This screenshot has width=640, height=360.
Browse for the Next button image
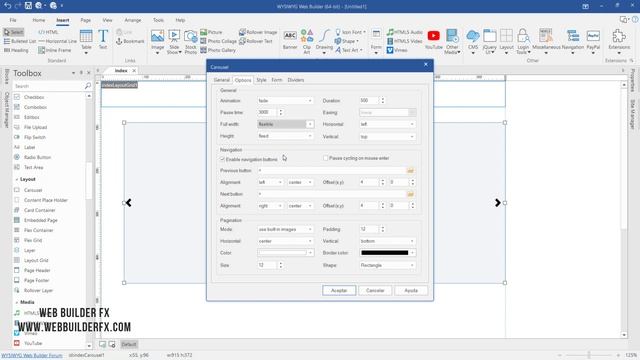(x=411, y=194)
